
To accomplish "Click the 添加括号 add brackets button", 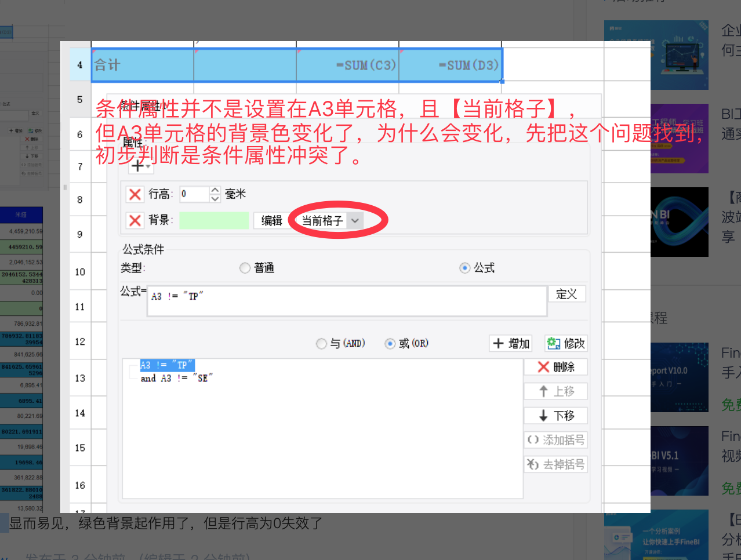I will click(555, 440).
